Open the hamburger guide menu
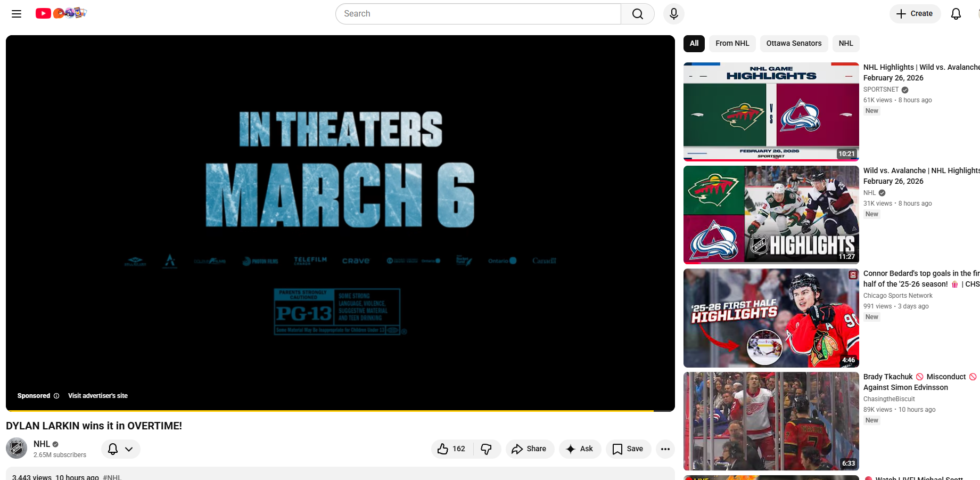The image size is (980, 480). point(17,14)
